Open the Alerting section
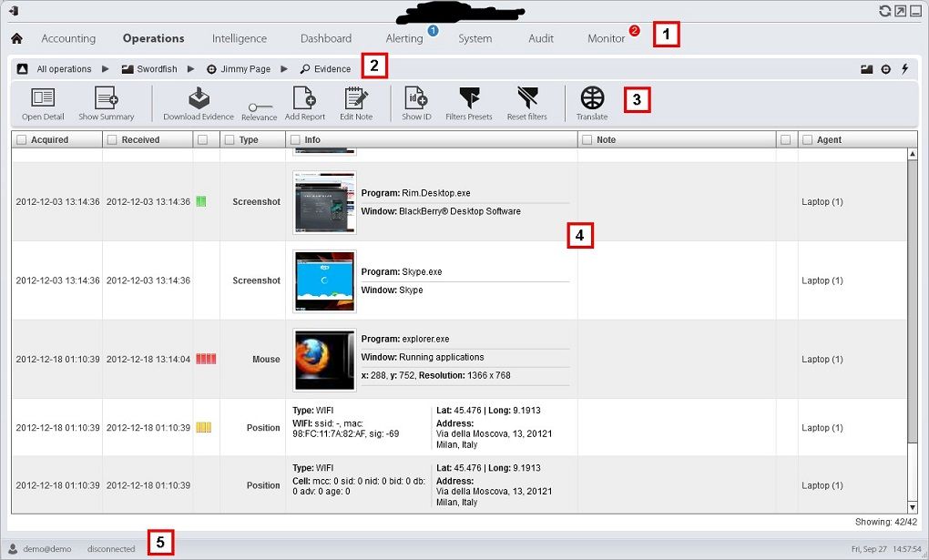 404,38
